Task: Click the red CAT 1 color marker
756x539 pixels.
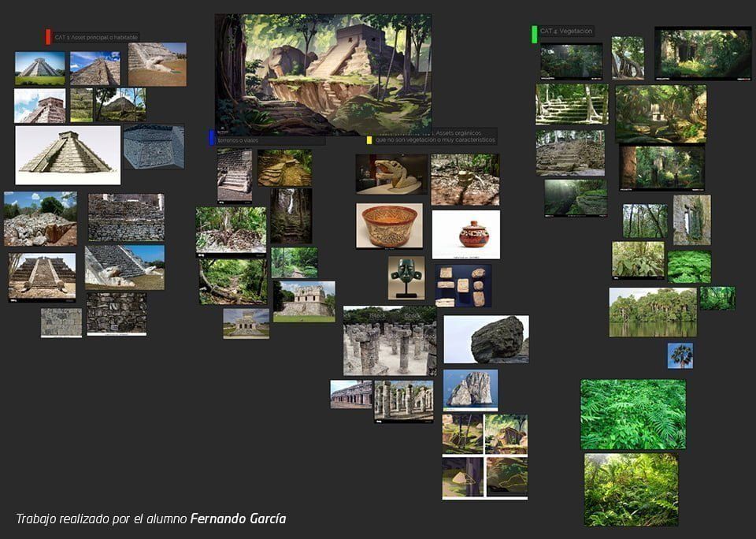Action: 48,37
